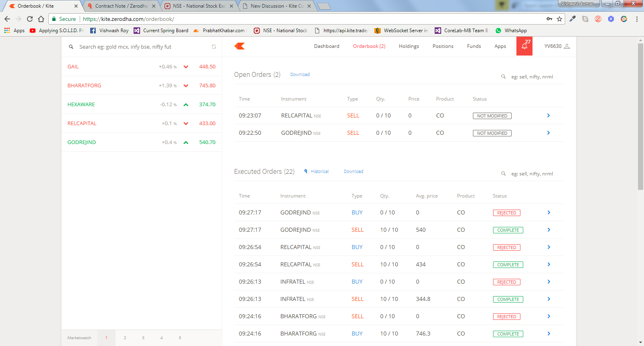The width and height of the screenshot is (644, 346).
Task: Click the marketwatch refresh icon
Action: point(214,47)
